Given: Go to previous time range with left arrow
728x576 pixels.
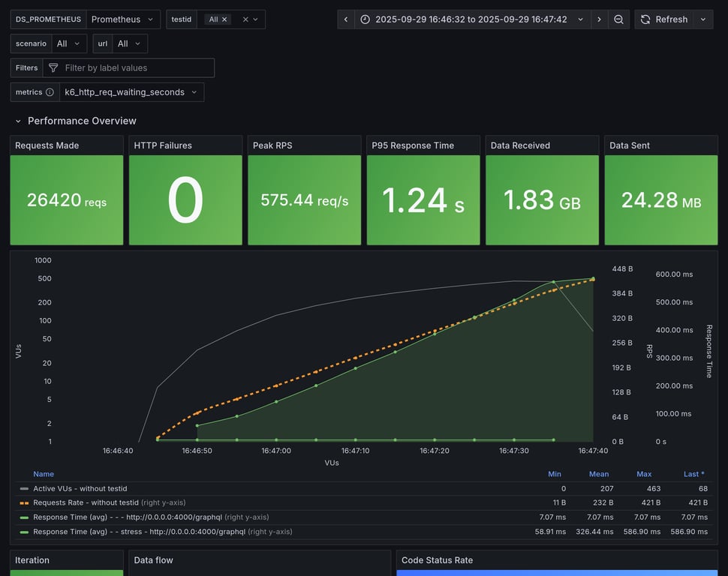Looking at the screenshot, I should 345,19.
